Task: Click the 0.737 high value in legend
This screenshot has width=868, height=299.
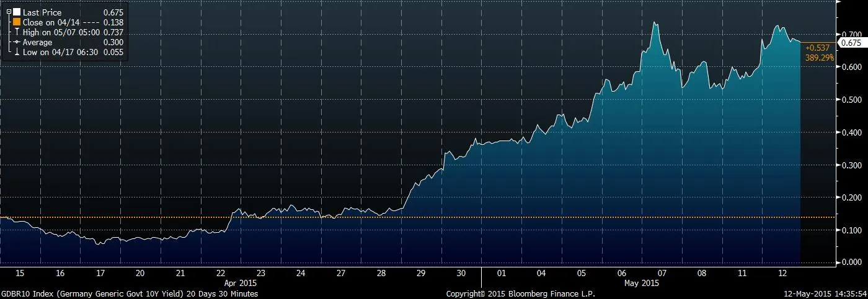Action: (114, 32)
